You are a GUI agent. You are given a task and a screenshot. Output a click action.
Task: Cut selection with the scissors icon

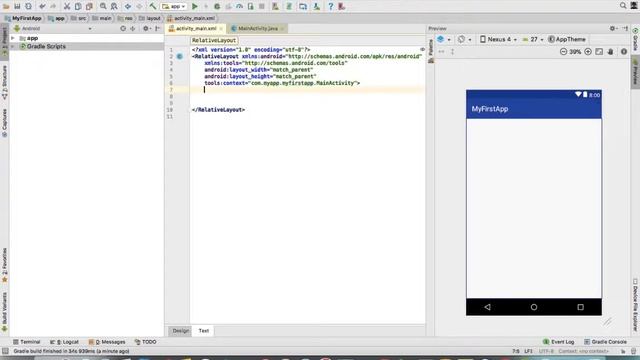67,6
